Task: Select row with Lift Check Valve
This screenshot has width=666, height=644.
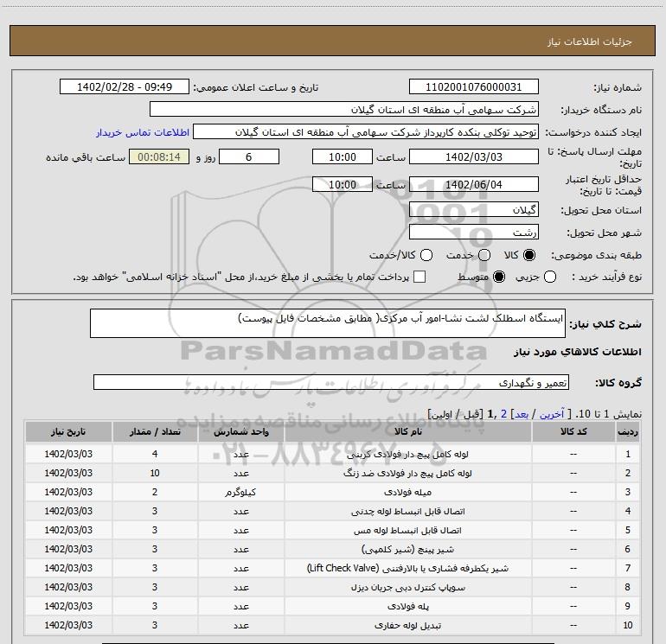Action: pos(332,568)
